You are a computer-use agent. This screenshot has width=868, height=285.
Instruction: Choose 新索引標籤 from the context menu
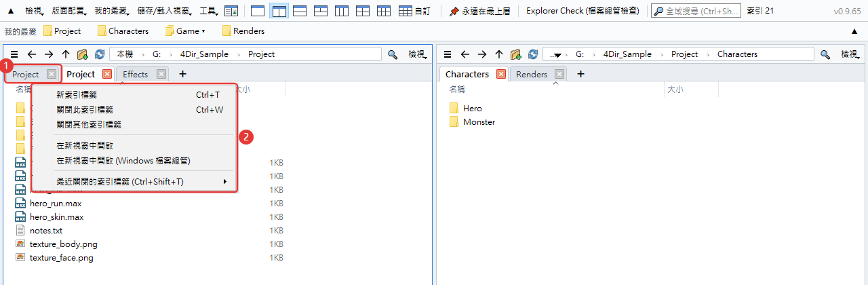134,95
